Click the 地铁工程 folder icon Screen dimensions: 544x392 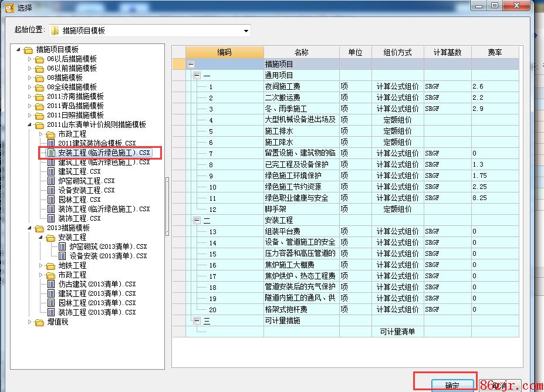tap(51, 265)
